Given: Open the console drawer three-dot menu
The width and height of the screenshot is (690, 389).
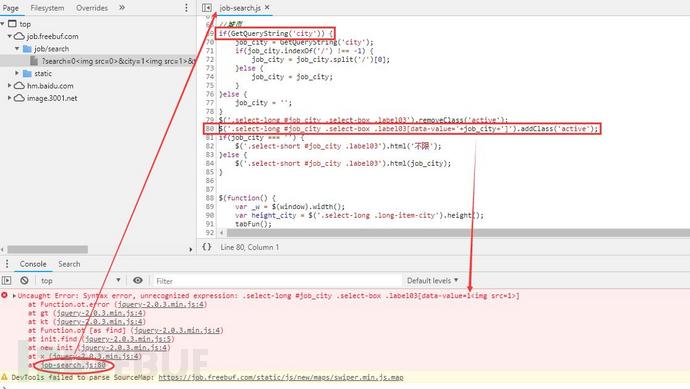Looking at the screenshot, I should (7, 264).
